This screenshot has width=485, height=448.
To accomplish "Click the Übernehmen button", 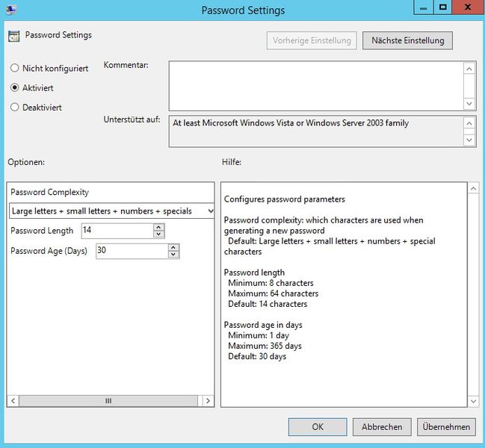I will point(446,427).
